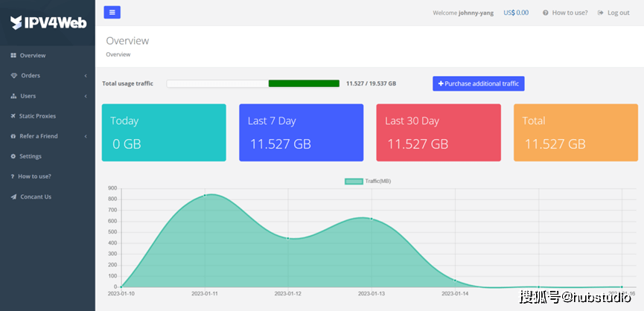Expand Refer a Friend submenu arrow

86,136
